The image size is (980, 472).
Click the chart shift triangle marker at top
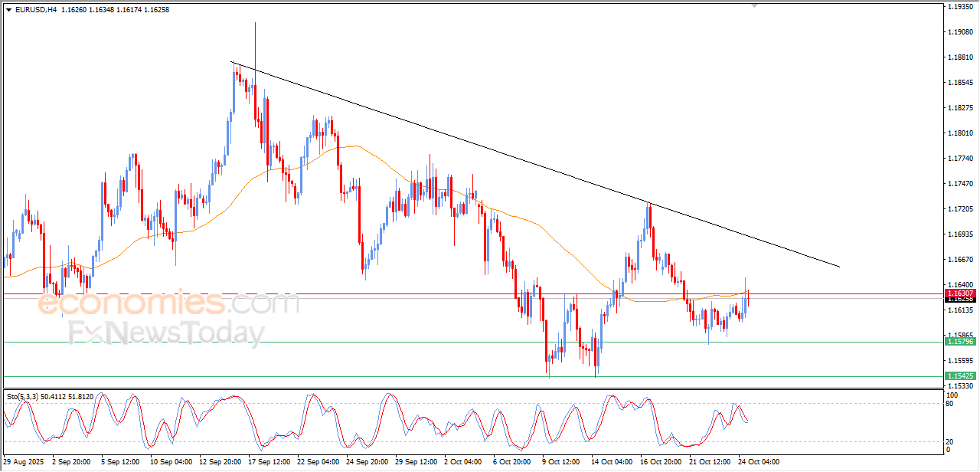(756, 6)
